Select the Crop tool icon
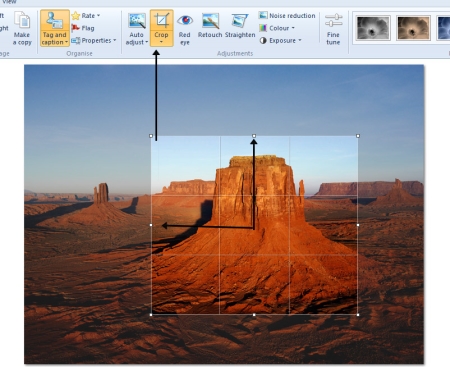The height and width of the screenshot is (367, 450). (162, 21)
